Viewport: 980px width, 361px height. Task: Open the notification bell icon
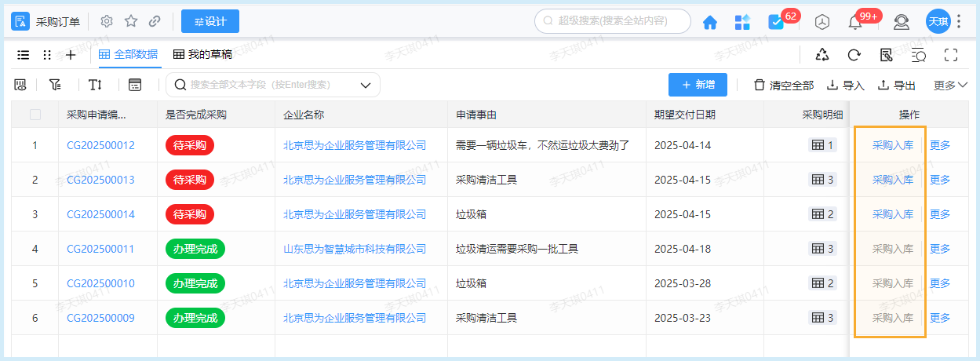point(855,22)
